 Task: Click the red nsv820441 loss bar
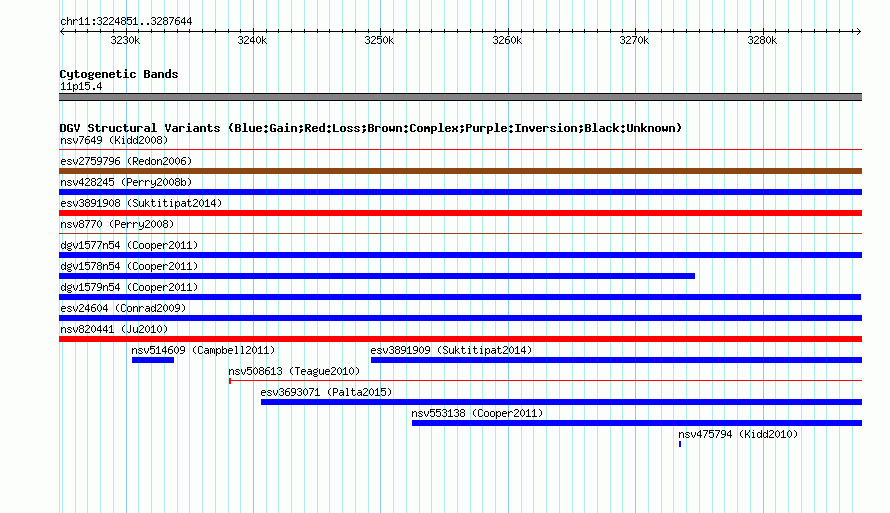pyautogui.click(x=460, y=339)
